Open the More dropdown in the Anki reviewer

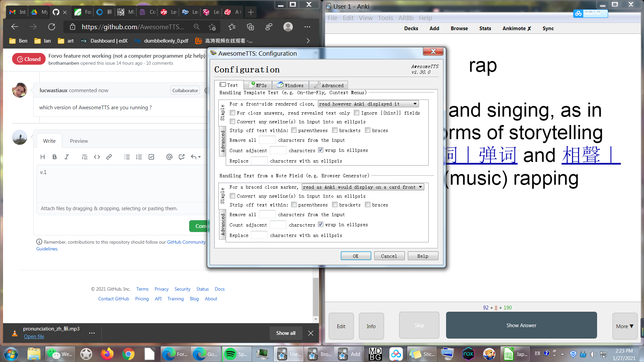click(625, 326)
